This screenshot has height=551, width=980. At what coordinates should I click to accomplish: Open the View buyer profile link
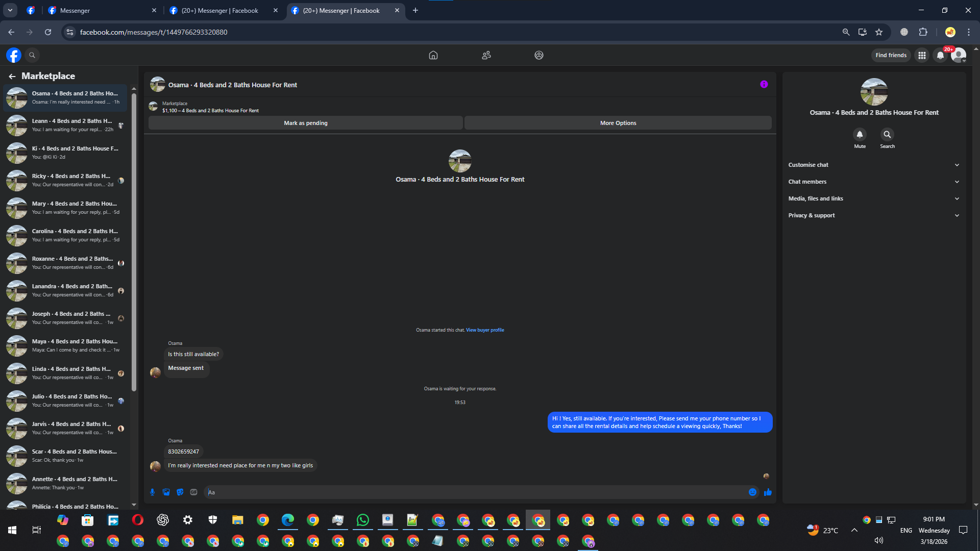click(x=484, y=330)
